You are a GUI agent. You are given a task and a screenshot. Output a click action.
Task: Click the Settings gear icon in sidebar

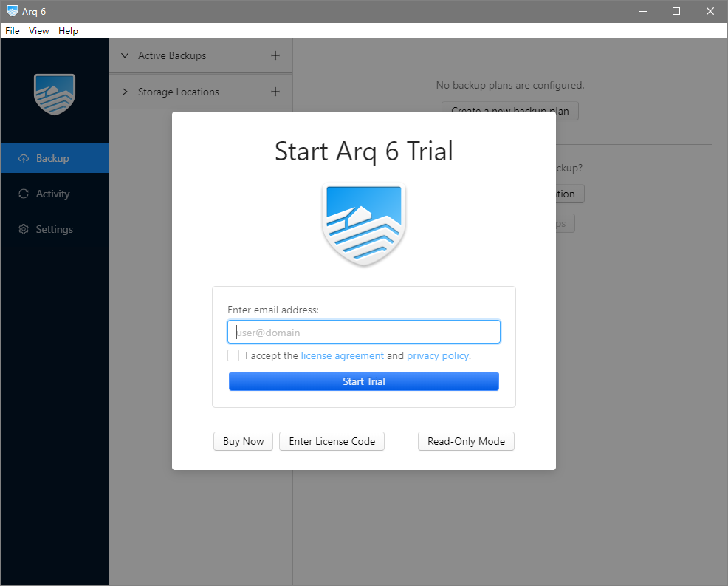click(x=24, y=229)
